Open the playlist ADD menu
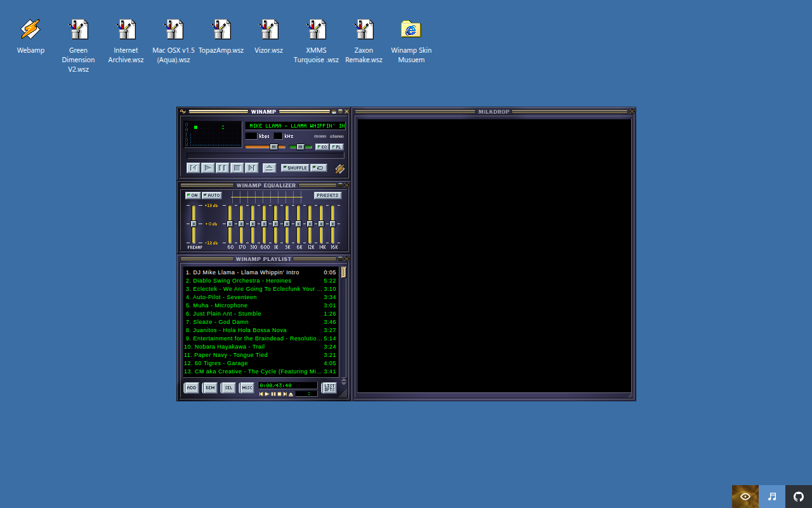 [x=191, y=387]
